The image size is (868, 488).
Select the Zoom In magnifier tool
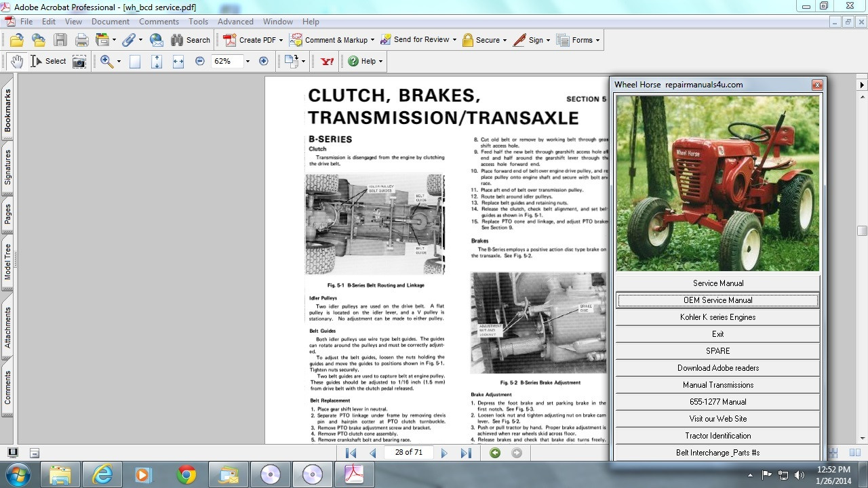click(x=106, y=61)
